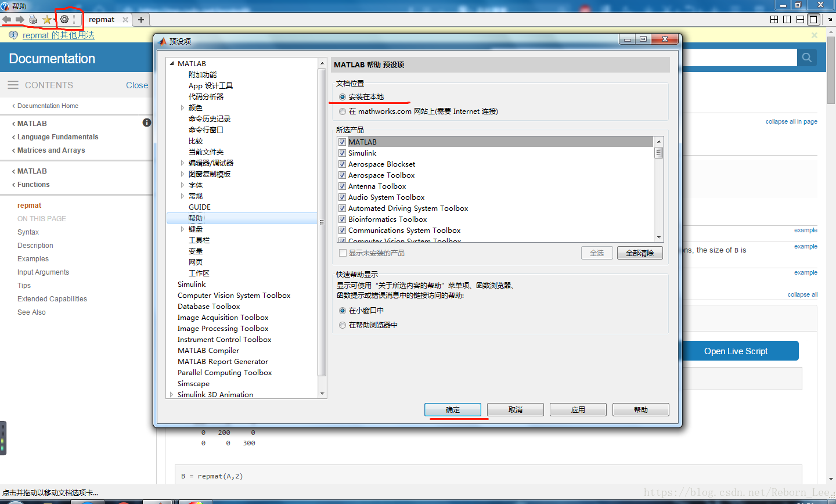Switch to four-pane tile layout icon
Image resolution: width=836 pixels, height=504 pixels.
(x=774, y=19)
